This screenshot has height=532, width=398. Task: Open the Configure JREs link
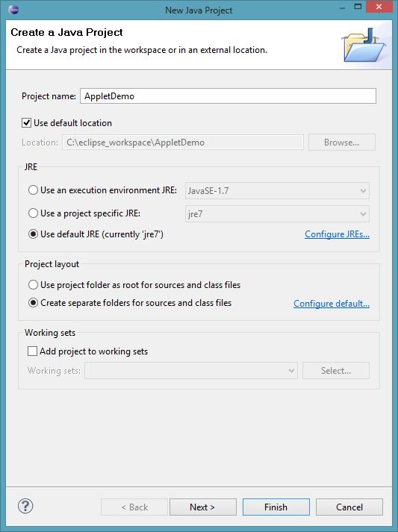tap(337, 234)
